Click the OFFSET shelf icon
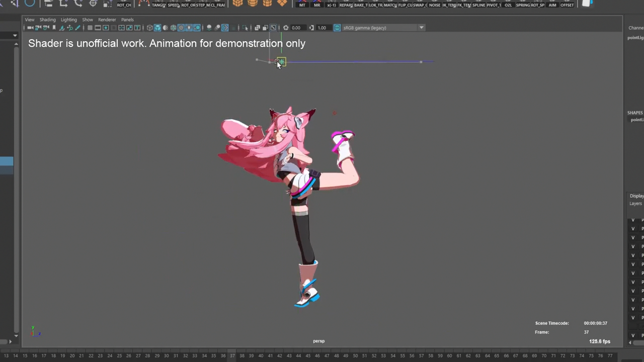The image size is (644, 362). click(567, 4)
